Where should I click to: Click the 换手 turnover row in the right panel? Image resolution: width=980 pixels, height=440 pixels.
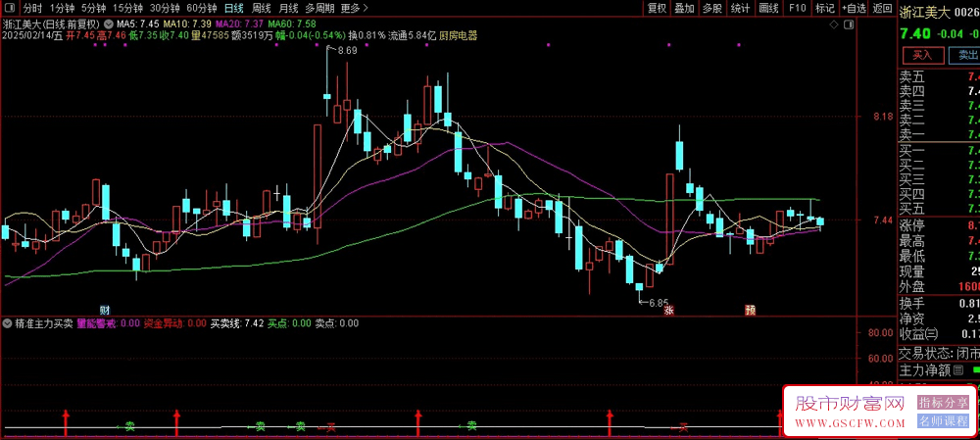pos(940,303)
